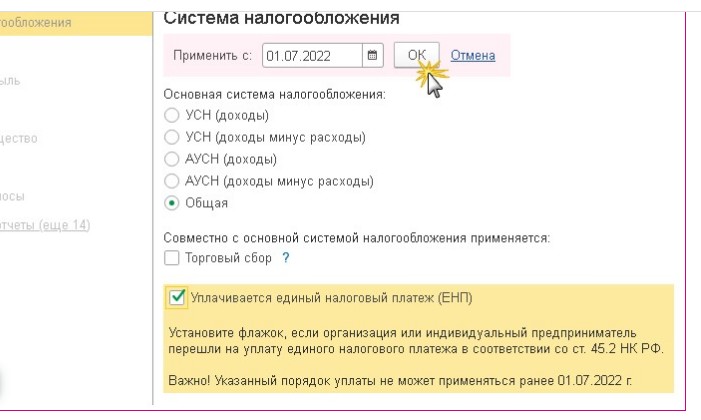This screenshot has height=420, width=701.
Task: Choose УСН (доходы минус расходы) option
Action: (169, 137)
